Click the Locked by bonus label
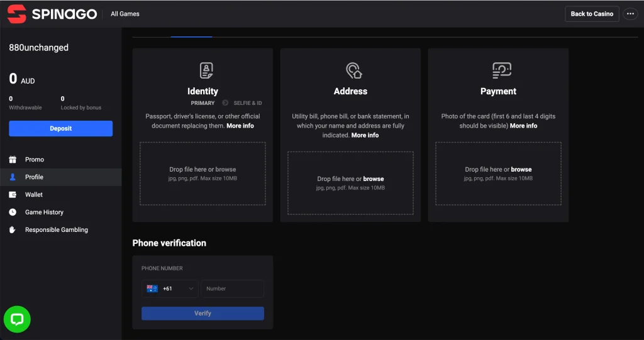 81,107
